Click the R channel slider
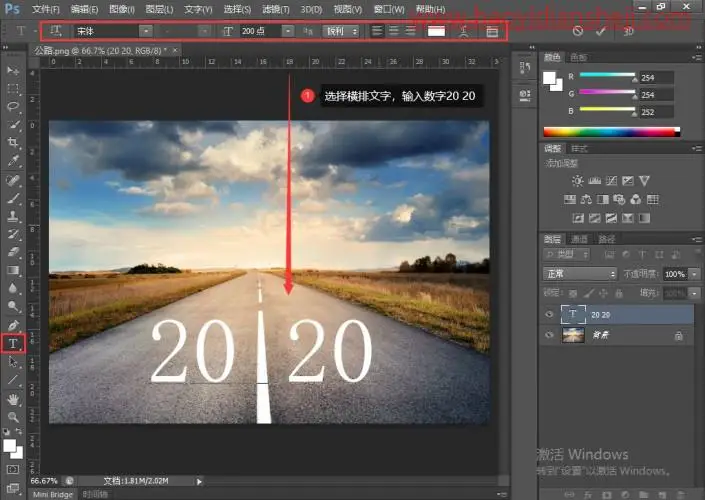 607,76
